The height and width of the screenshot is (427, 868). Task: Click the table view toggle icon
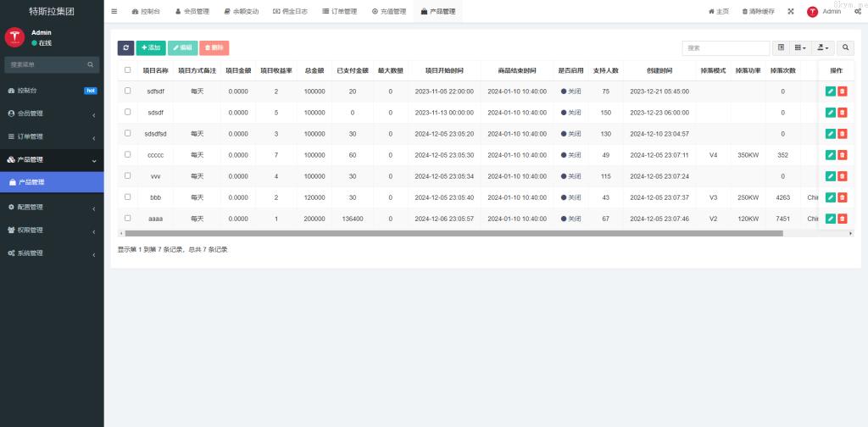pyautogui.click(x=782, y=48)
